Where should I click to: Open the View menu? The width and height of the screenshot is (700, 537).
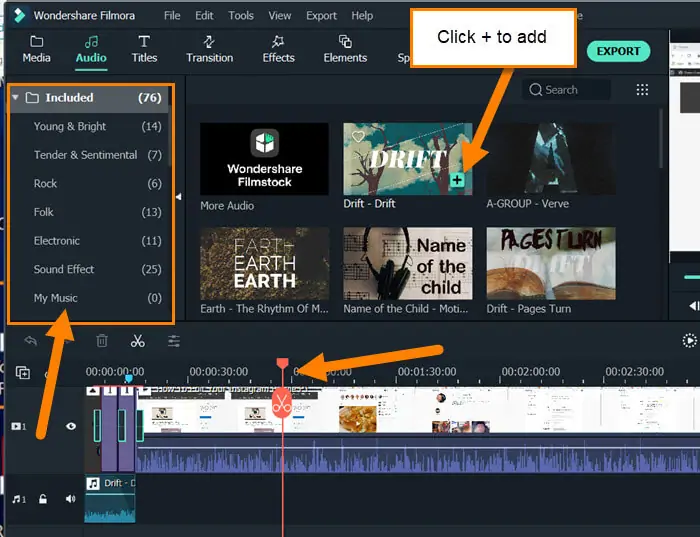coord(279,16)
